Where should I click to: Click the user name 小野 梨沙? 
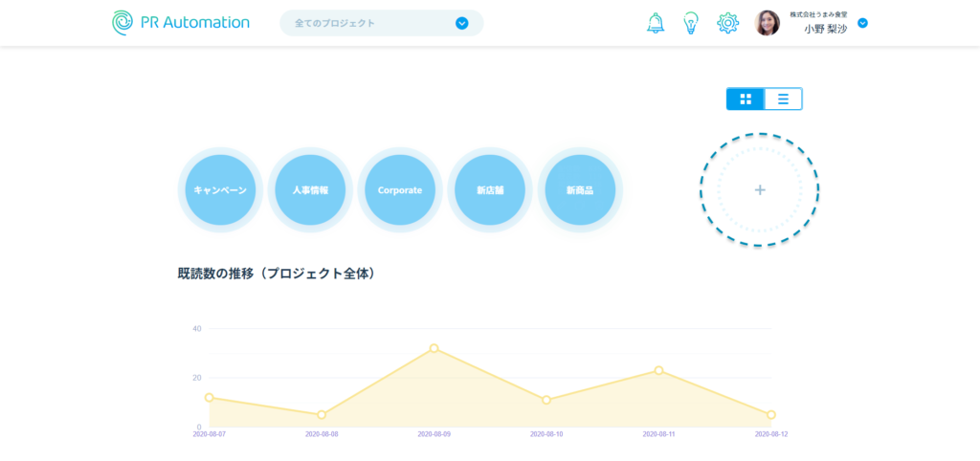tap(825, 30)
